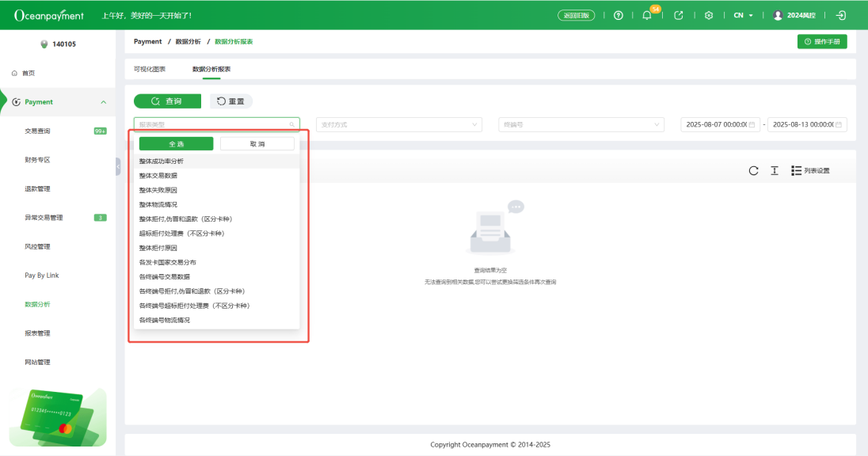Collapse the sidebar with the handle arrow
The height and width of the screenshot is (456, 868).
click(x=118, y=166)
